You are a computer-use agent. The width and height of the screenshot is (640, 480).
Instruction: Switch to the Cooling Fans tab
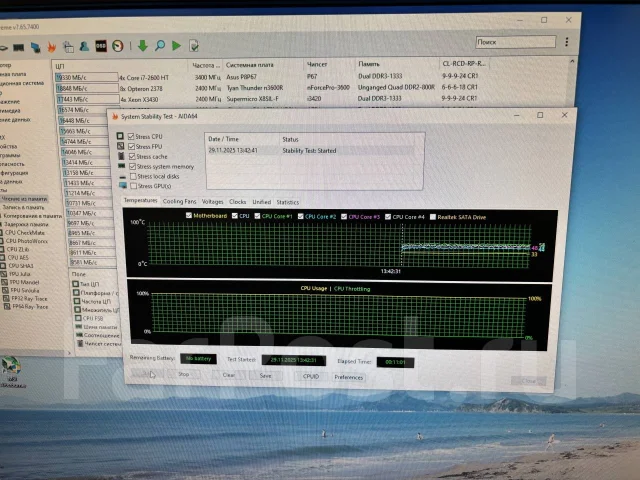click(x=179, y=201)
